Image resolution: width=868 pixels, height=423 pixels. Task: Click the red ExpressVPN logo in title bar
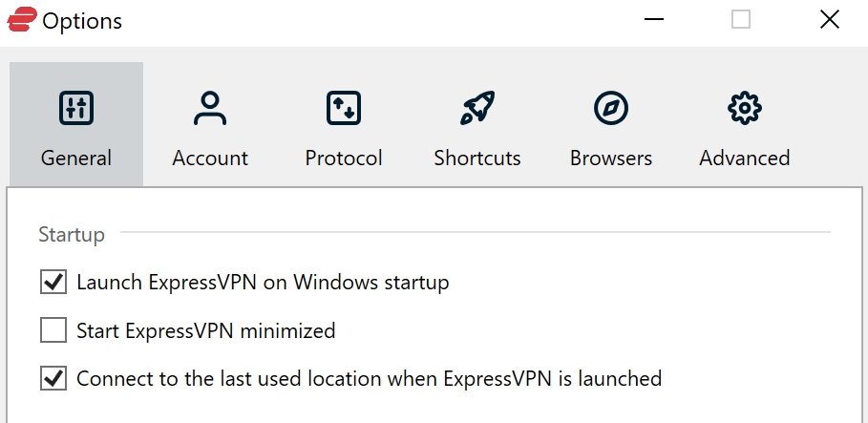22,19
